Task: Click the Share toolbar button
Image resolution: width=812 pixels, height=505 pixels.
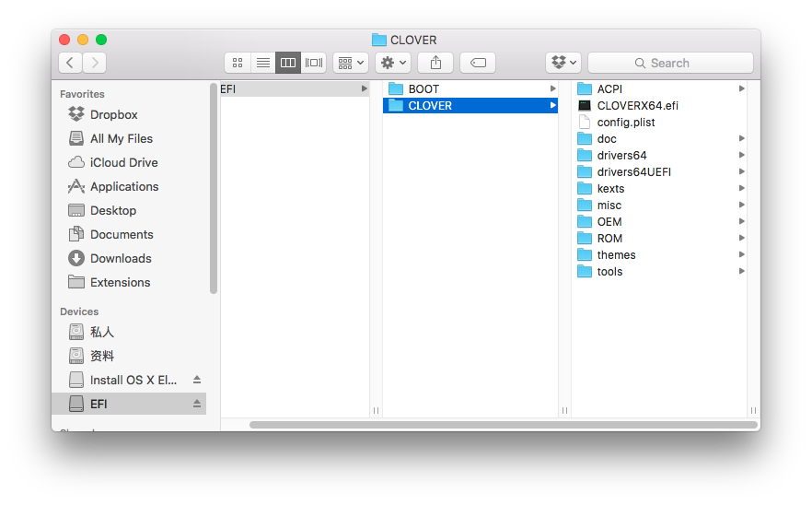Action: click(x=435, y=63)
